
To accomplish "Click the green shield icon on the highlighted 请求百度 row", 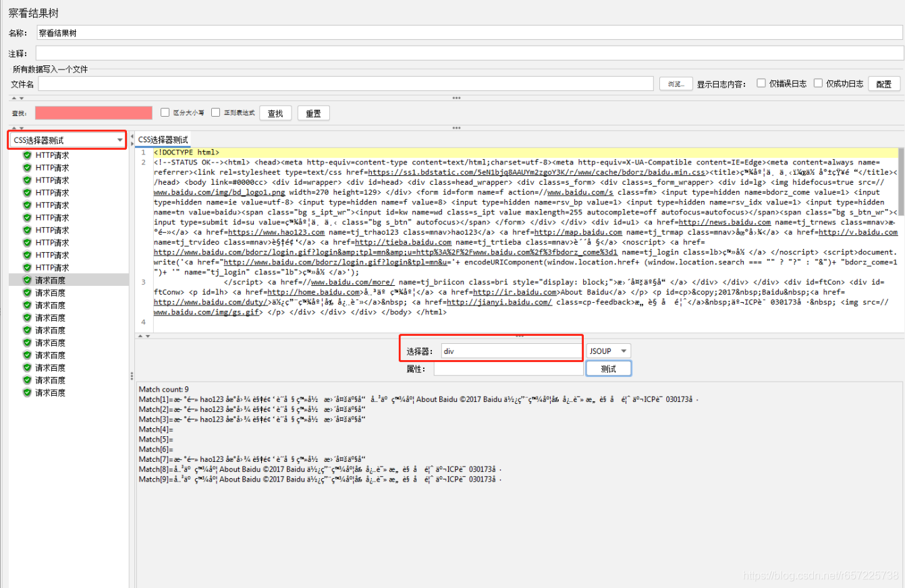I will tap(27, 280).
